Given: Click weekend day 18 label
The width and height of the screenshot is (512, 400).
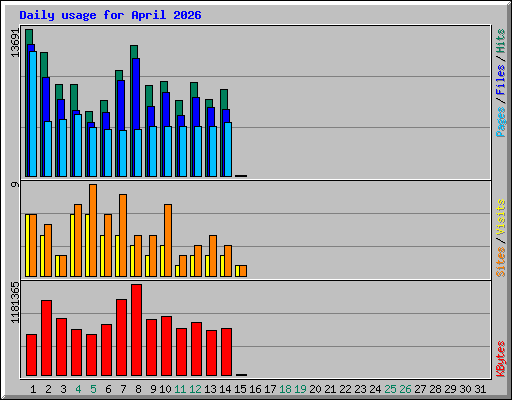Looking at the screenshot, I should point(285,389).
